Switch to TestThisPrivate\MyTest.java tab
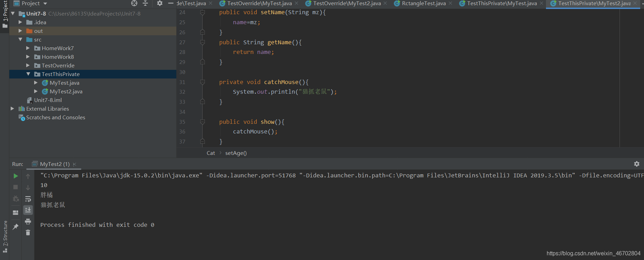This screenshot has height=260, width=644. (502, 3)
